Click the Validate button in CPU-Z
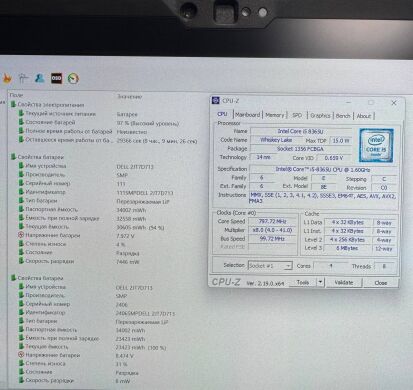The width and height of the screenshot is (413, 390). point(344,283)
